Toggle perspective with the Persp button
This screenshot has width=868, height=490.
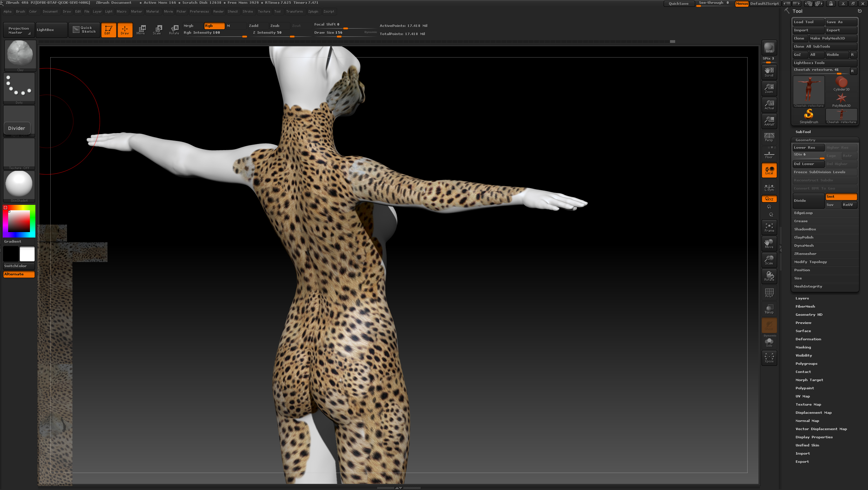(769, 137)
